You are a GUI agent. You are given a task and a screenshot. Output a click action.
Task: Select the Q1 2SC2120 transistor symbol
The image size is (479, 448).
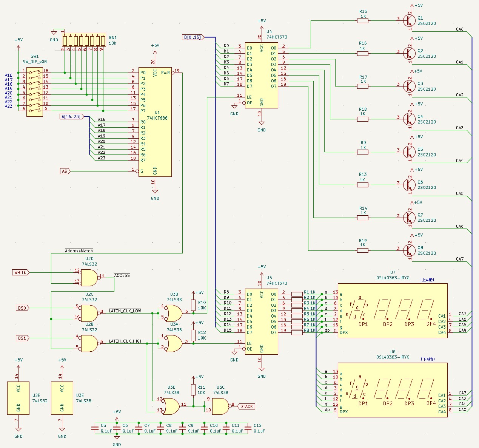click(x=408, y=20)
